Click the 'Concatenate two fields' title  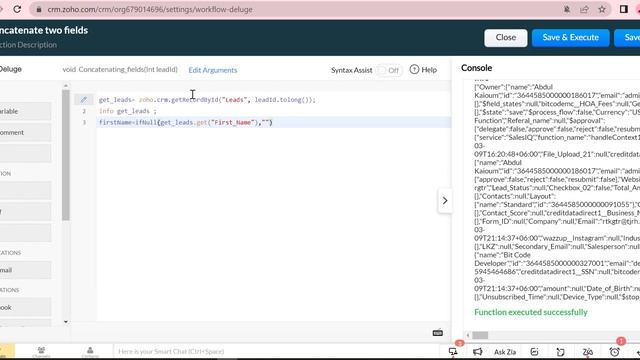click(44, 30)
